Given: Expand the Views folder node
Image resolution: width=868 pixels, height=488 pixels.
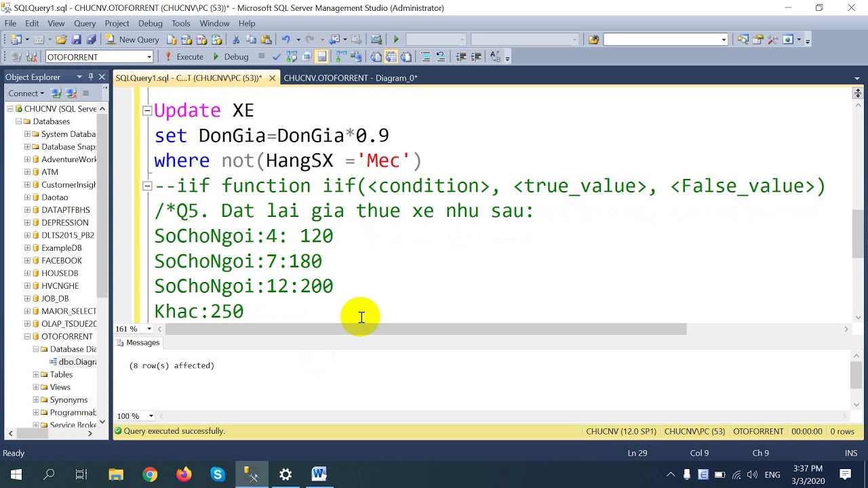Looking at the screenshot, I should pyautogui.click(x=36, y=387).
